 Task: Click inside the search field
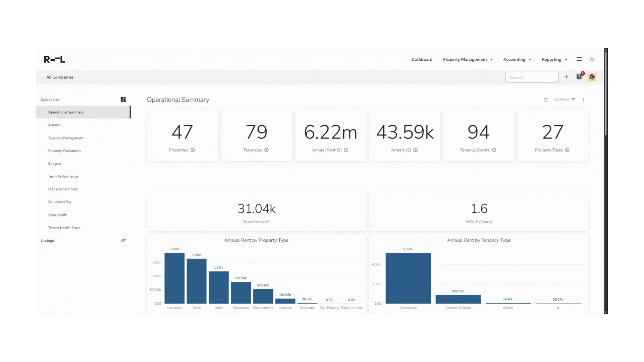pyautogui.click(x=532, y=77)
